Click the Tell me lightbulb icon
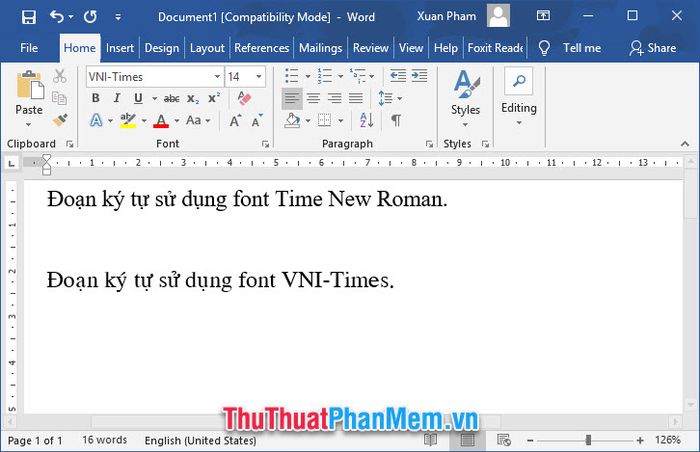The height and width of the screenshot is (452, 700). (x=544, y=48)
